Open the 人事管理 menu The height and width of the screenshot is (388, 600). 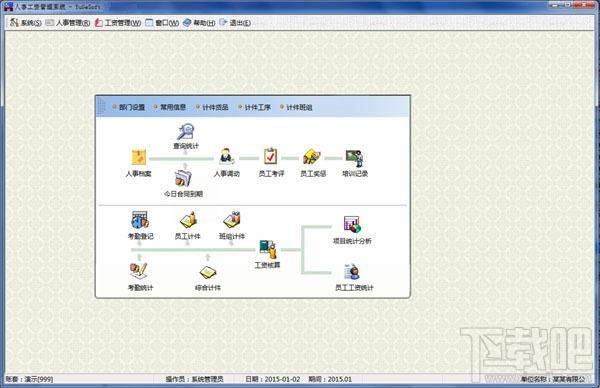coord(68,23)
